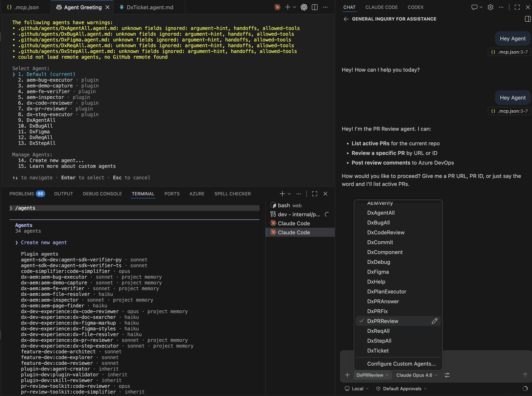The image size is (532, 396).
Task: Open the Claude Opus 4.6 model dropdown
Action: [416, 375]
